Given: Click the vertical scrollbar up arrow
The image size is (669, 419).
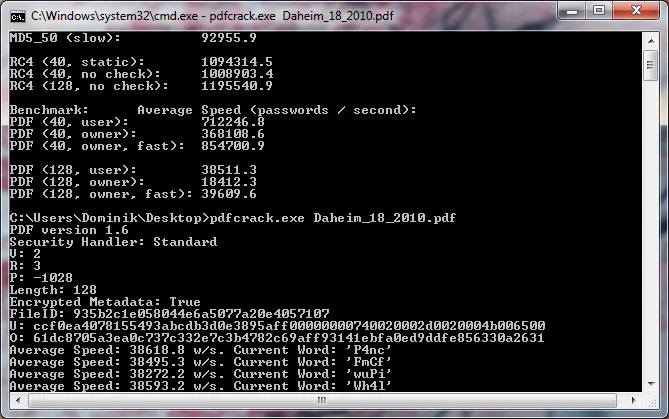Looking at the screenshot, I should tap(651, 41).
